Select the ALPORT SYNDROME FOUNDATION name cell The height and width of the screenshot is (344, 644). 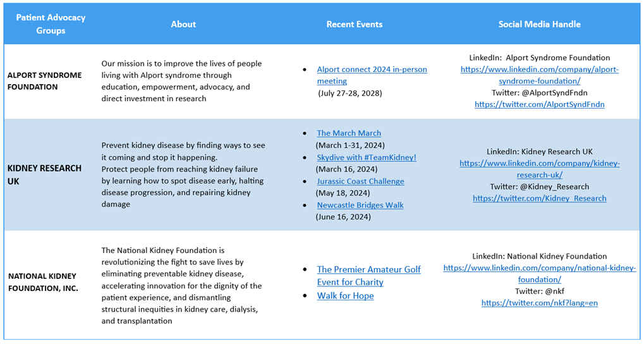tap(44, 81)
